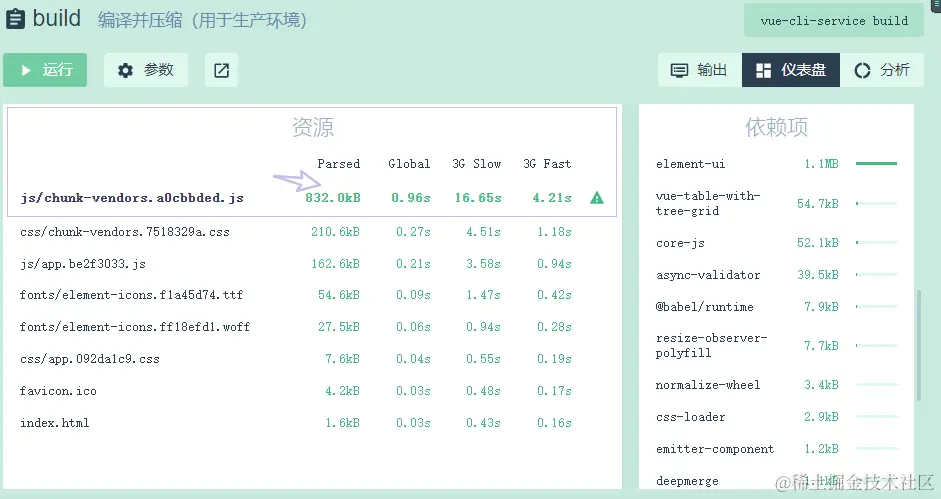
Task: Select css/chunk-vendors.7518329a.css asset row
Action: pos(312,232)
